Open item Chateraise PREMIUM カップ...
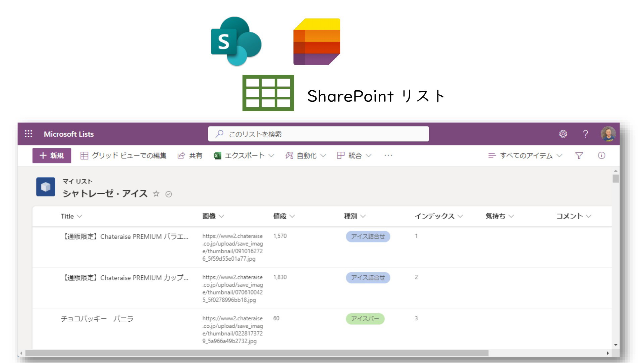The width and height of the screenshot is (644, 363). (x=125, y=278)
